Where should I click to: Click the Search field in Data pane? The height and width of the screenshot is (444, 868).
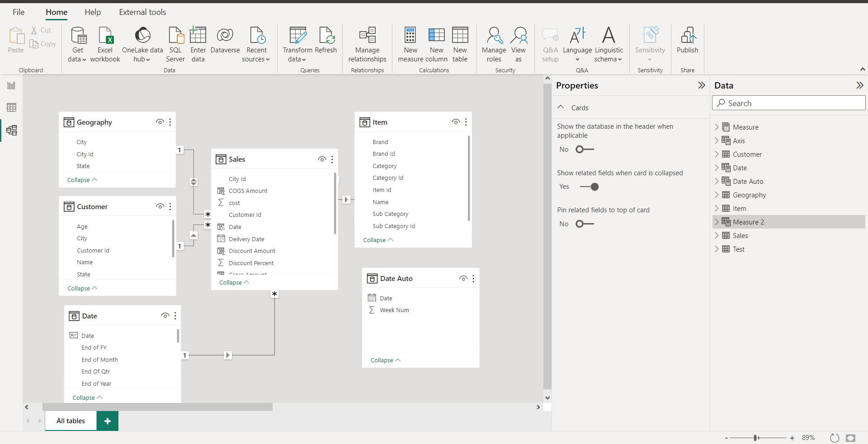point(789,103)
